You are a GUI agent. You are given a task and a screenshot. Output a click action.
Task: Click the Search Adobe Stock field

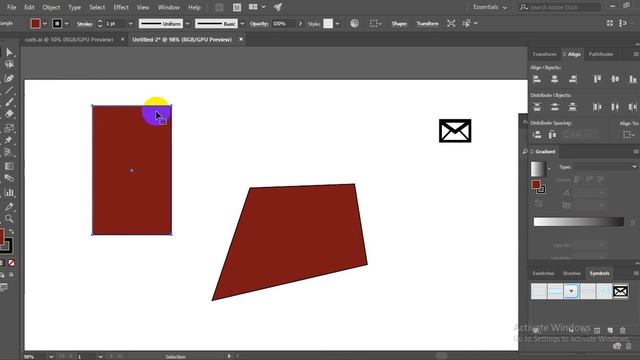565,7
